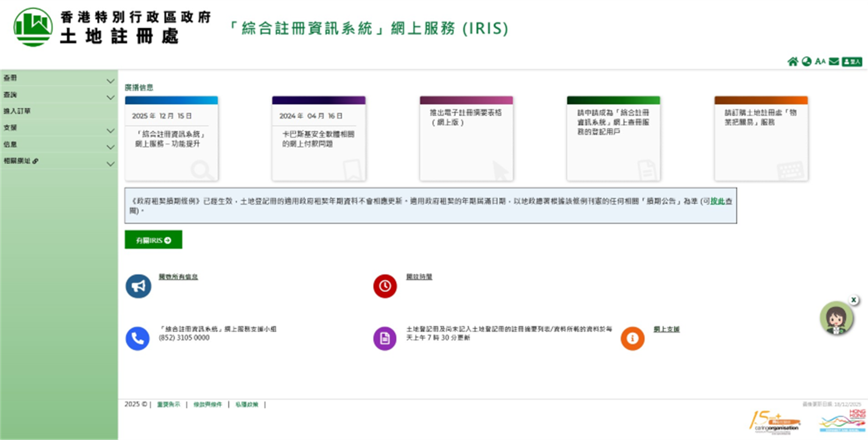Expand the 相關網址 sidebar section
Screen dimensions: 868x440
57,162
